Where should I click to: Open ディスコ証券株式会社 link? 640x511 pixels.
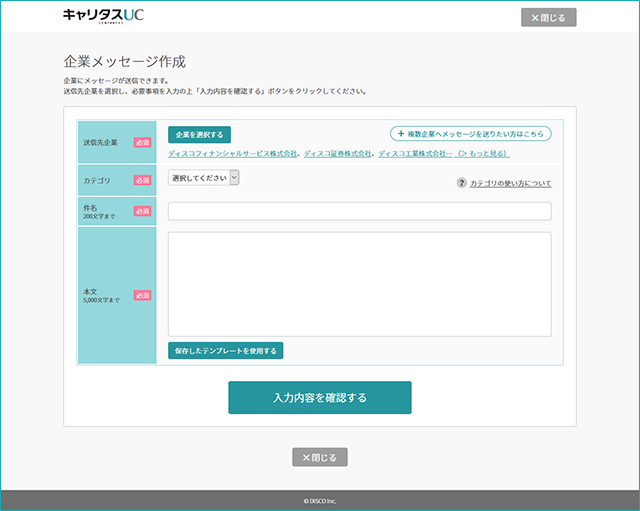[338, 154]
